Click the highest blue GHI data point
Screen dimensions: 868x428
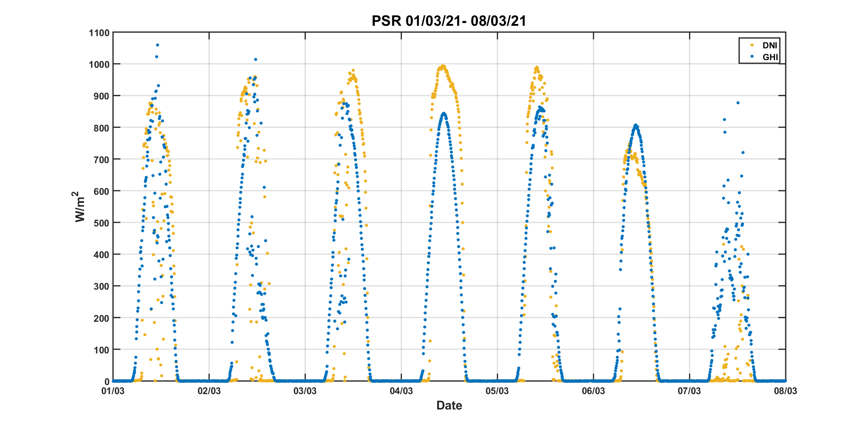157,45
